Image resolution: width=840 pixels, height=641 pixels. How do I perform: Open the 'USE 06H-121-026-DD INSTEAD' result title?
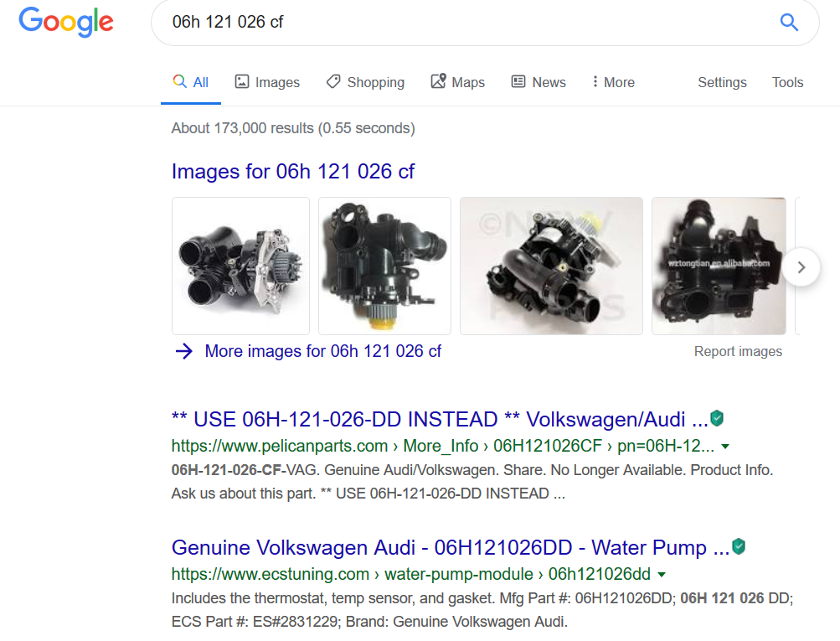440,419
